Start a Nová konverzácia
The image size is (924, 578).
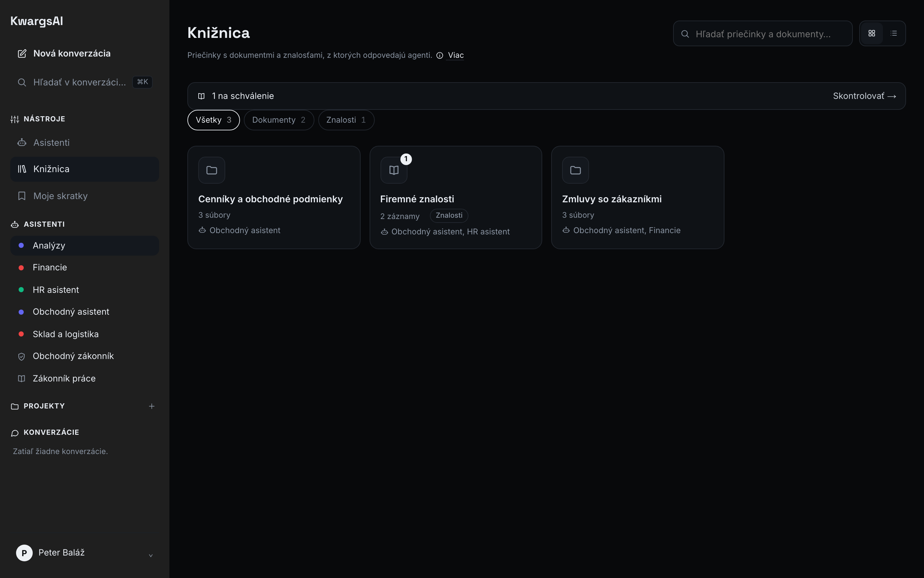point(84,54)
